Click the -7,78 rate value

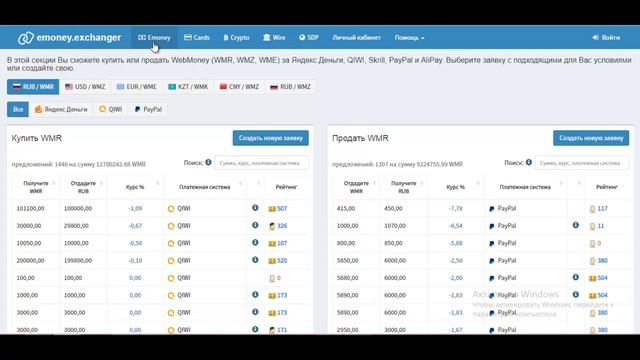pos(456,209)
